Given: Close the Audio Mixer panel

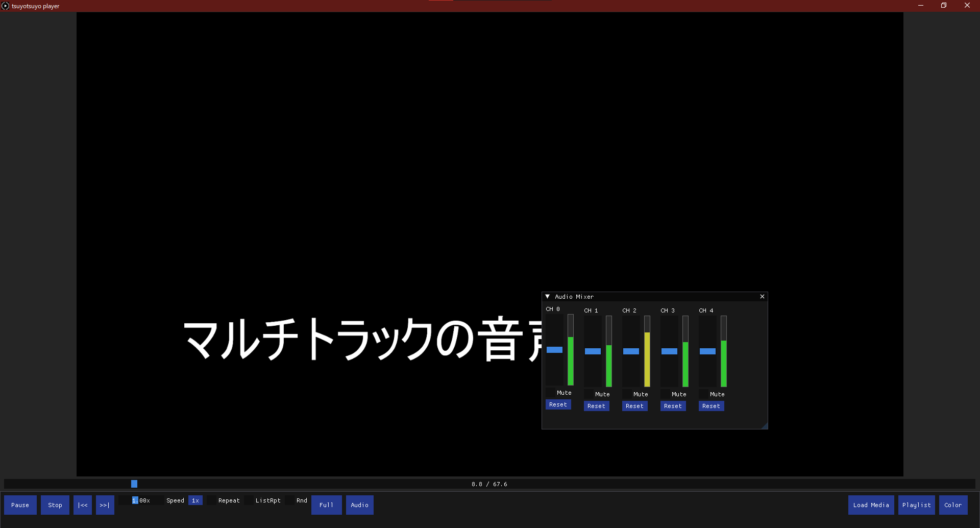Looking at the screenshot, I should pyautogui.click(x=762, y=297).
